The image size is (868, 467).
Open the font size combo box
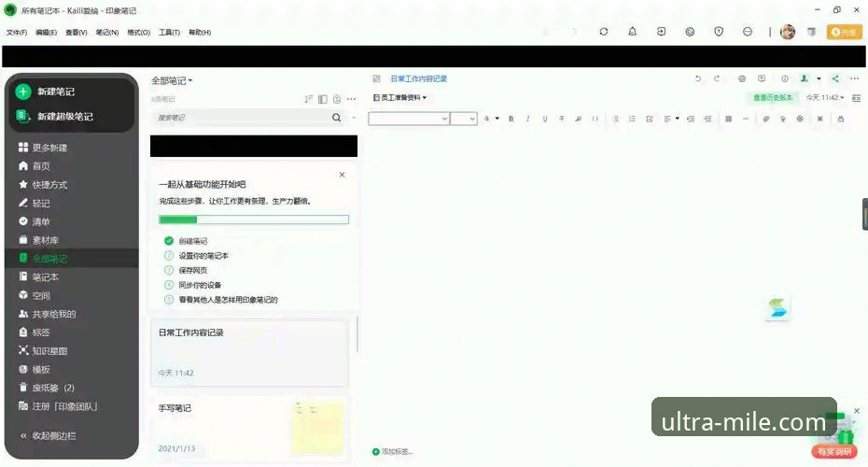click(x=464, y=119)
